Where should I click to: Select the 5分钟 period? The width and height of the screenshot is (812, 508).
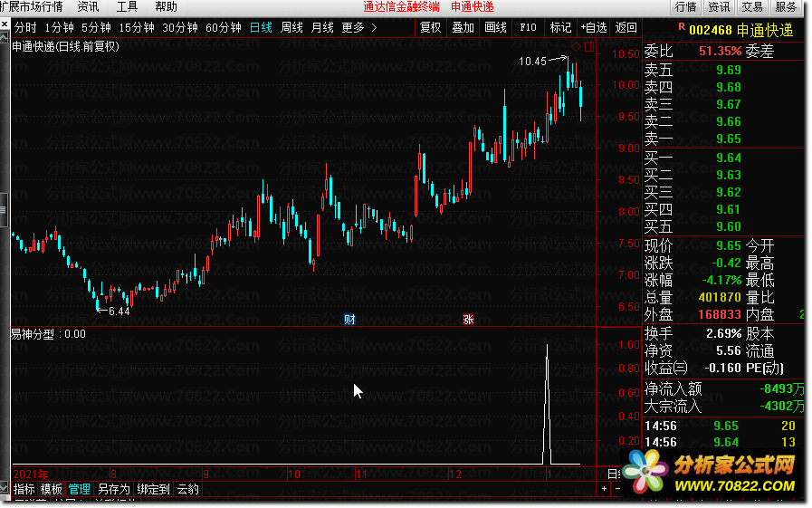click(x=96, y=27)
